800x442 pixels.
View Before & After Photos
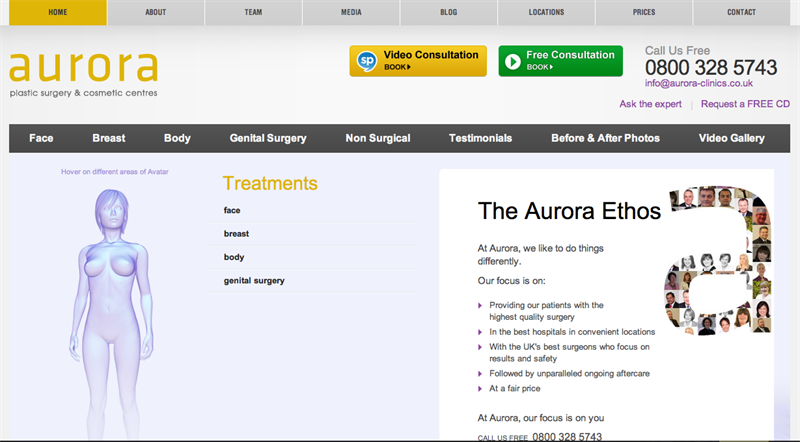tap(605, 138)
